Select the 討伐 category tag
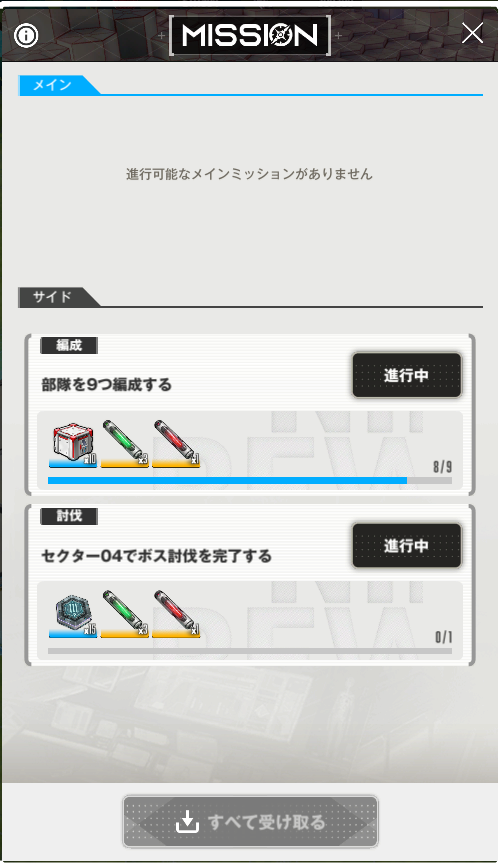The width and height of the screenshot is (498, 864). tap(69, 516)
